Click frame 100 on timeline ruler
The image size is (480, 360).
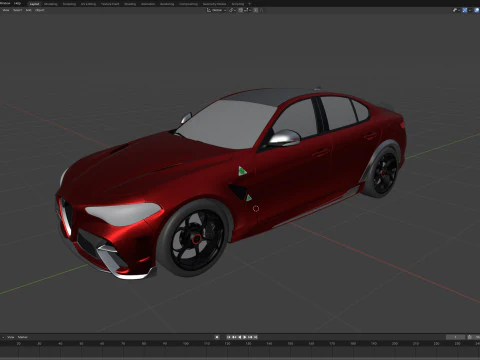pyautogui.click(x=186, y=343)
